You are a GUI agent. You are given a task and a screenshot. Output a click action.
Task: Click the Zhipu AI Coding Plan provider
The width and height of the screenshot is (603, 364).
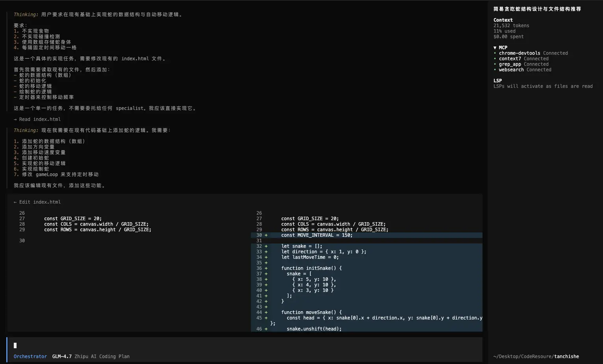(x=102, y=357)
